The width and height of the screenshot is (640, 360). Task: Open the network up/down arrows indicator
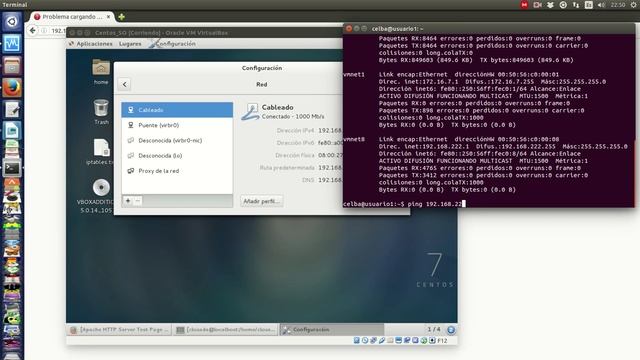(x=576, y=5)
